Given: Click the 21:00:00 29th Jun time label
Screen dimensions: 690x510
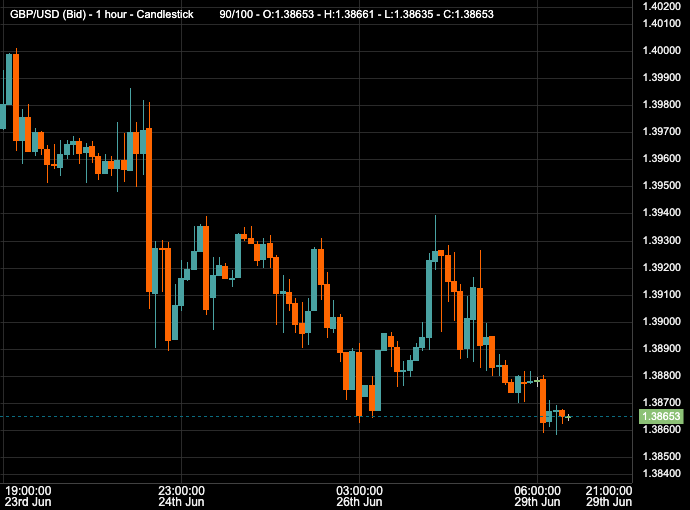Looking at the screenshot, I should (609, 496).
